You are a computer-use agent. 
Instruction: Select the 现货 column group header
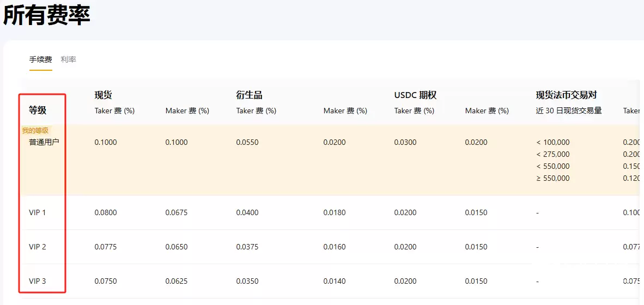click(103, 95)
